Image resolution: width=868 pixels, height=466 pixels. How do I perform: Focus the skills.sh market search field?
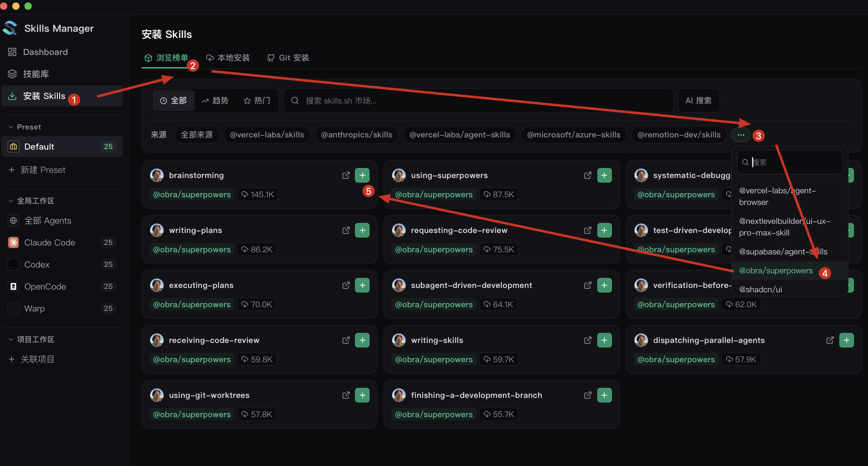(x=479, y=100)
